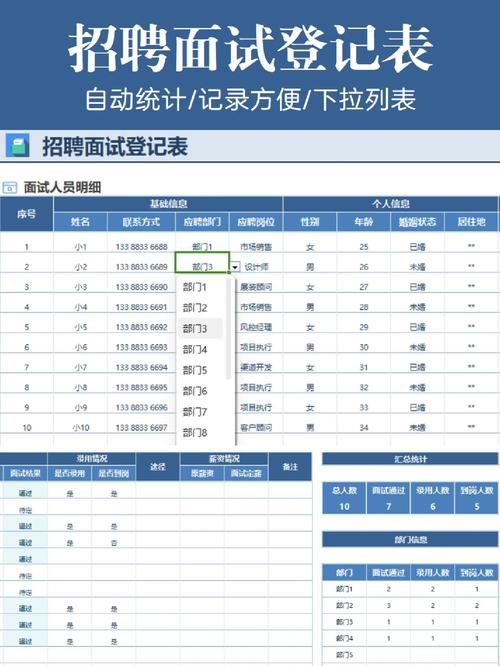500x666 pixels.
Task: Click the name cell 小1
Action: click(x=80, y=247)
